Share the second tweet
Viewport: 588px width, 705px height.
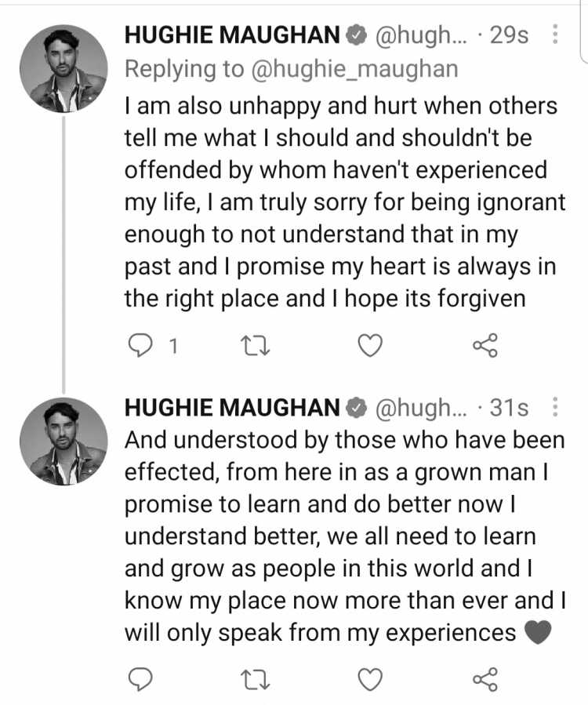pos(485,679)
